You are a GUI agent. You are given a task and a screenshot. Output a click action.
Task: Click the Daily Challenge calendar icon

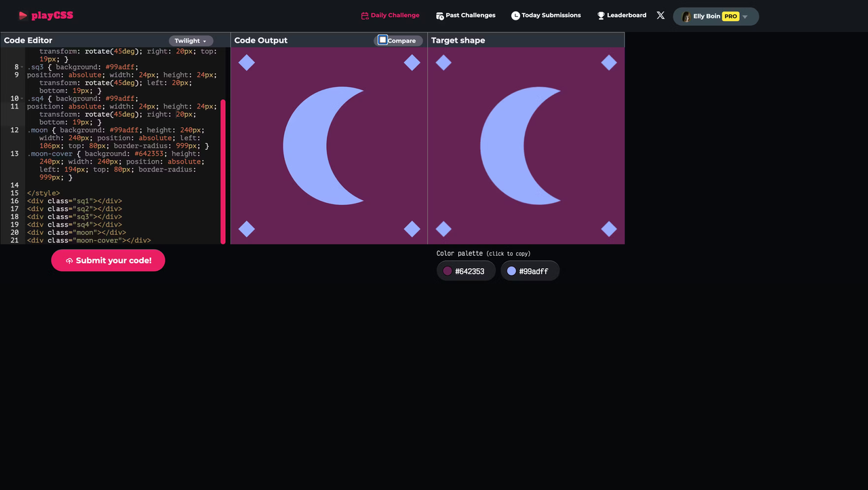[x=363, y=15]
